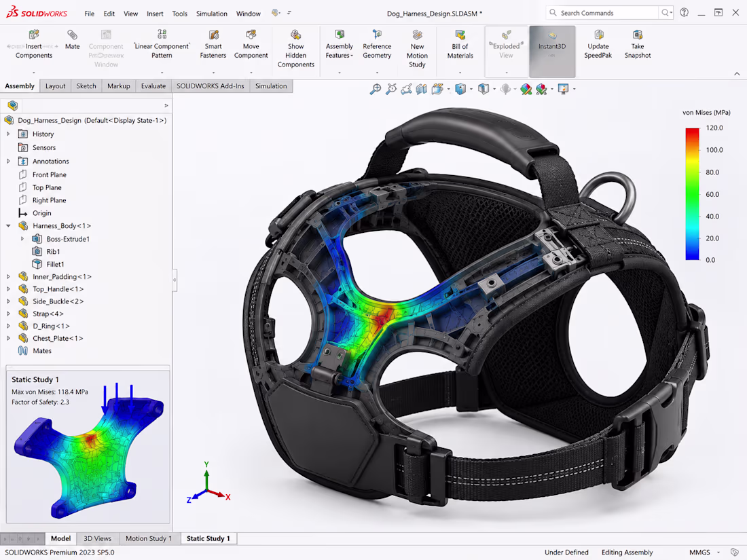The height and width of the screenshot is (560, 747).
Task: Open the 3D Views tab
Action: (98, 538)
